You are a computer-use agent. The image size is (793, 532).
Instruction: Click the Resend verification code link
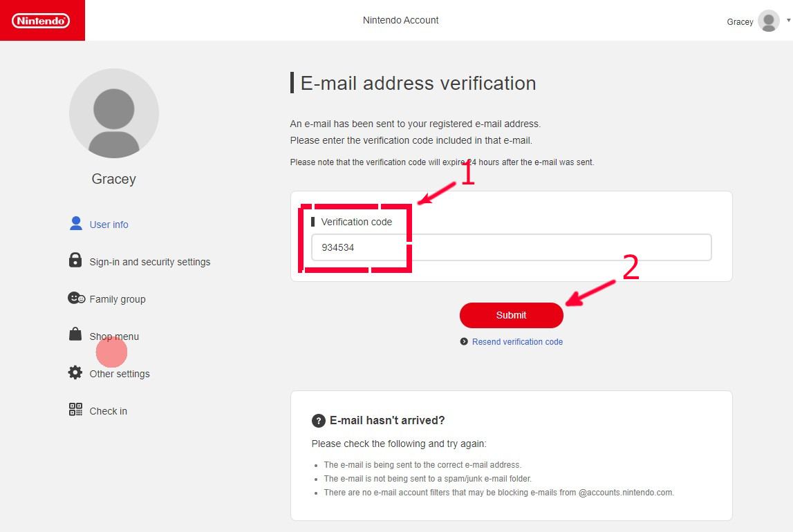tap(519, 341)
